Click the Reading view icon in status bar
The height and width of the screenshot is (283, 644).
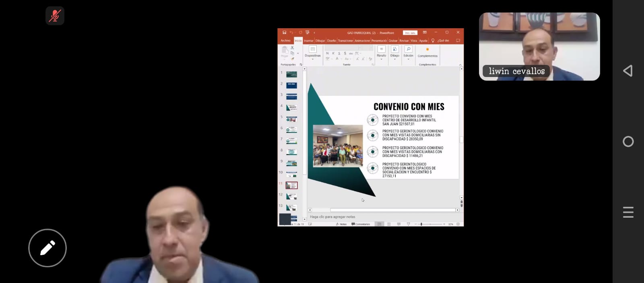[x=398, y=224]
